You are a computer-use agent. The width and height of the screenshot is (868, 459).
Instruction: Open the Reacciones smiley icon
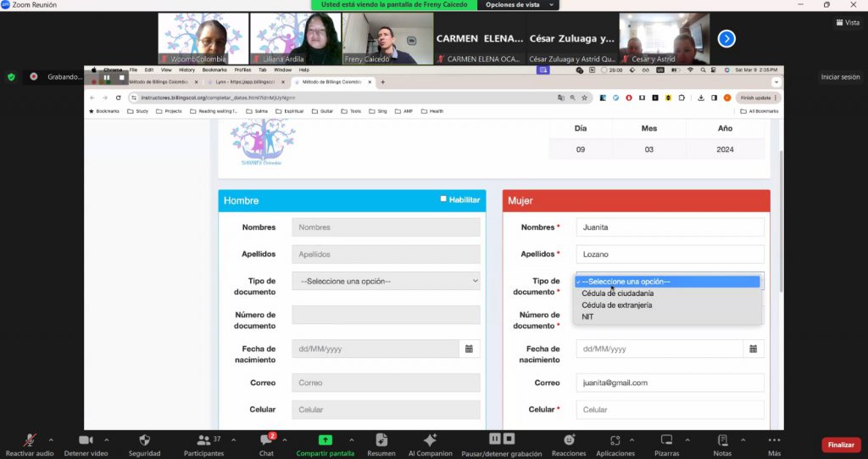(569, 440)
